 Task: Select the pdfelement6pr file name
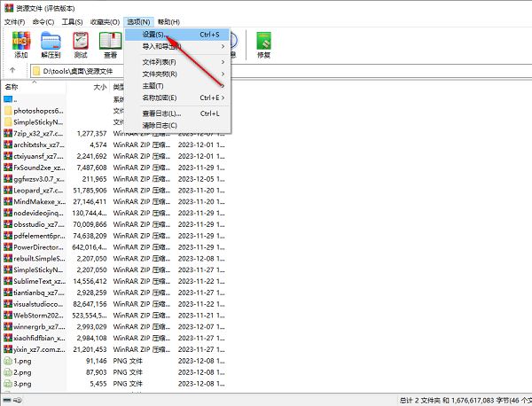[39, 236]
